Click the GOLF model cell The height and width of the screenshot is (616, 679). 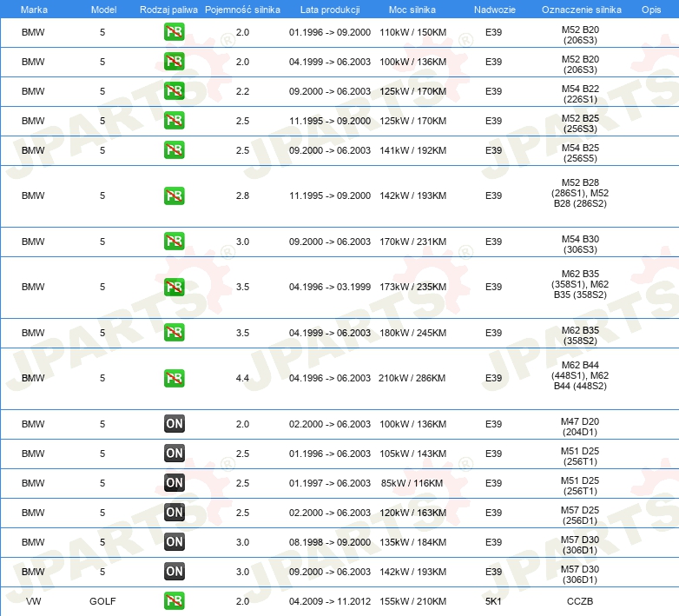102,601
